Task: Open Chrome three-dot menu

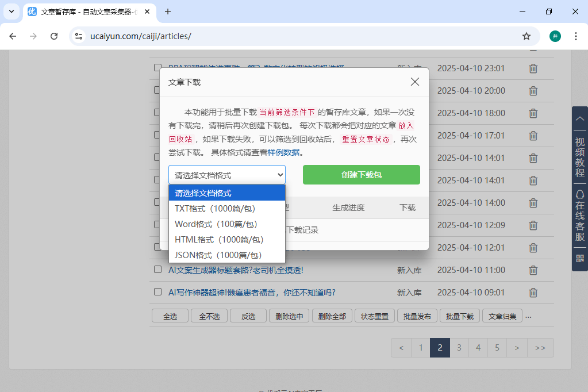Action: pyautogui.click(x=575, y=36)
